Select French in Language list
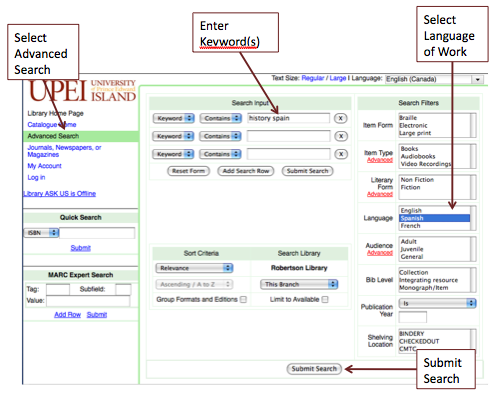This screenshot has width=502, height=399. click(x=410, y=226)
